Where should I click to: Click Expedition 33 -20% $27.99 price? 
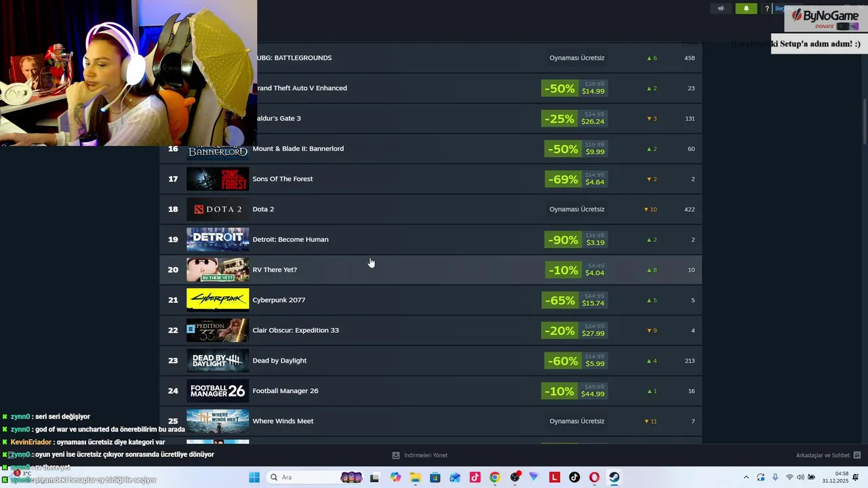(x=574, y=331)
